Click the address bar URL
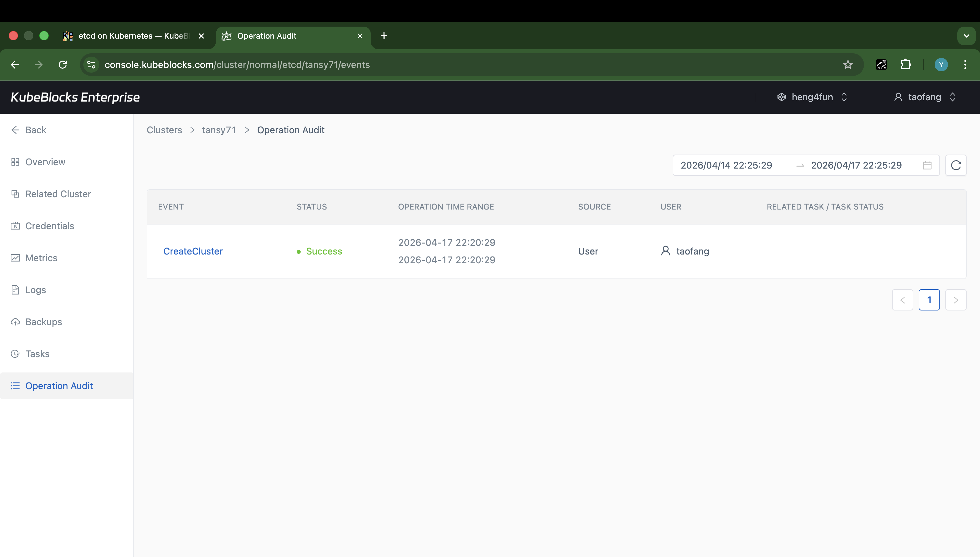Image resolution: width=980 pixels, height=557 pixels. 237,65
